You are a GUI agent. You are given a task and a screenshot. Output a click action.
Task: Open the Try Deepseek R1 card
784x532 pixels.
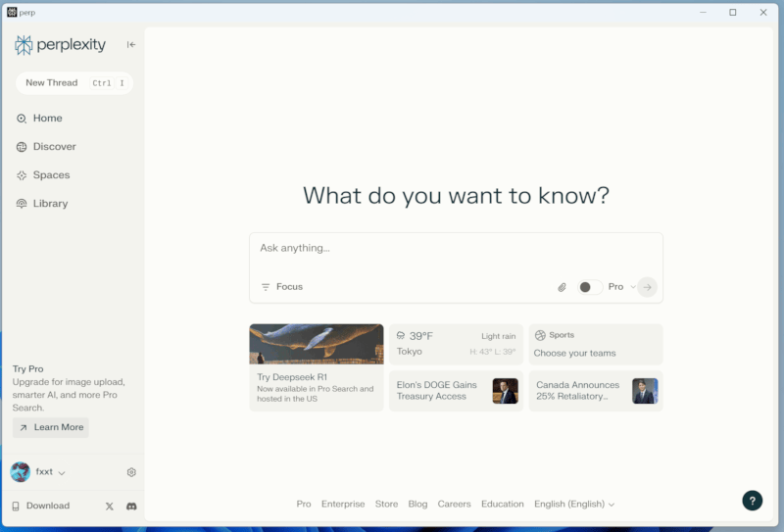click(x=317, y=367)
